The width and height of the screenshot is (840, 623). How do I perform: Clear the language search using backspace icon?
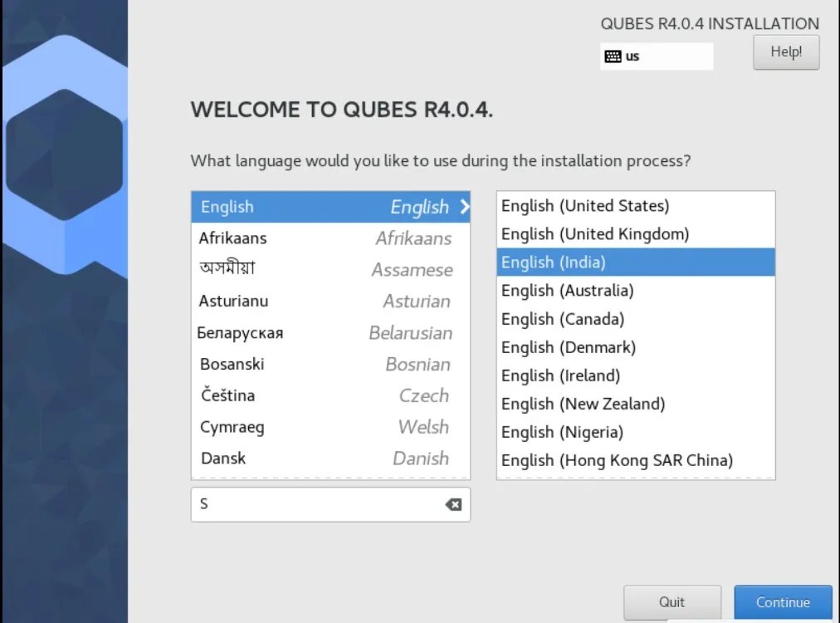tap(452, 504)
